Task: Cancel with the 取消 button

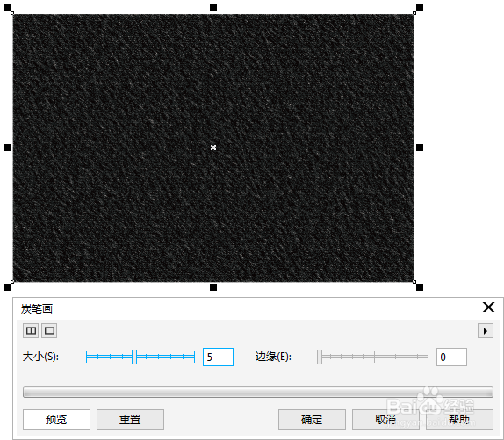Action: [385, 420]
